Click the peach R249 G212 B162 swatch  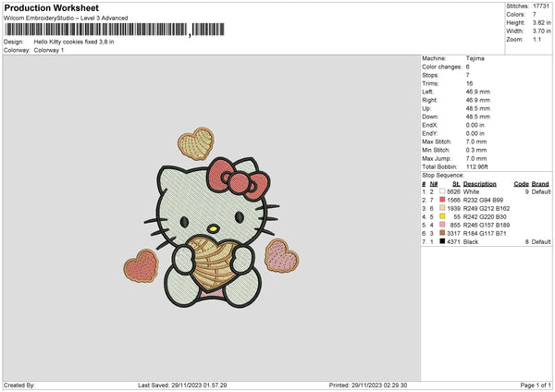(x=442, y=208)
